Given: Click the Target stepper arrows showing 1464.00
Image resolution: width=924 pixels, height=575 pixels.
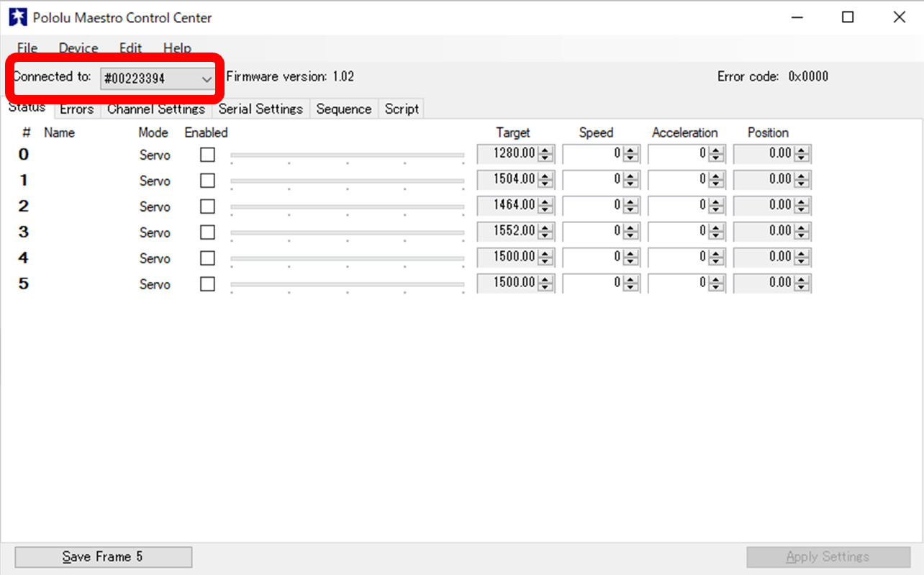Looking at the screenshot, I should [x=545, y=205].
